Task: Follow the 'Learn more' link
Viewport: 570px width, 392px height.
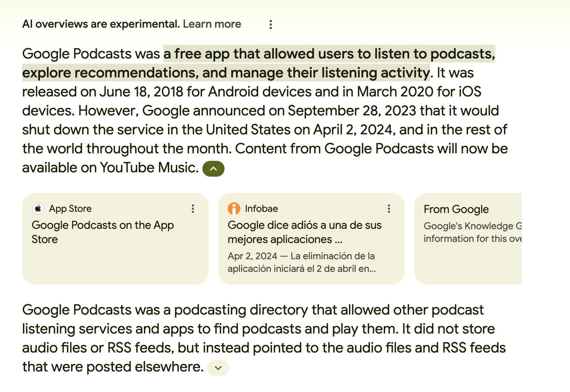Action: pyautogui.click(x=212, y=24)
